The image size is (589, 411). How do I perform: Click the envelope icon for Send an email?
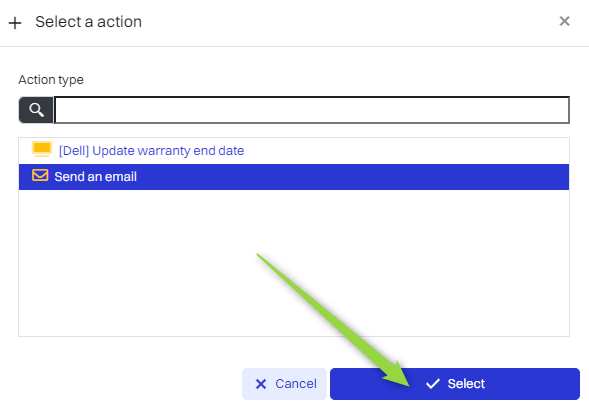coord(40,175)
